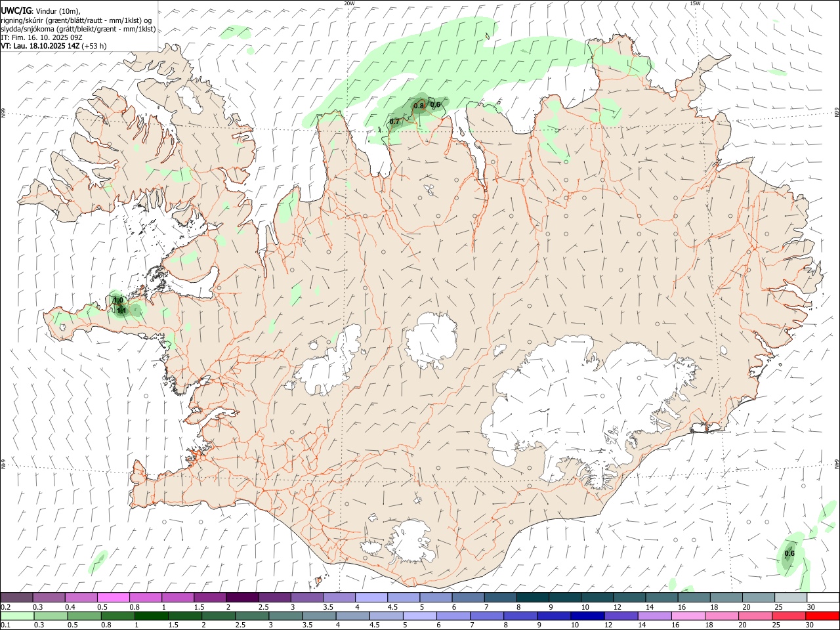Screen dimensions: 840x630
Task: Click the 15W longitude label at the top
Action: click(x=694, y=3)
